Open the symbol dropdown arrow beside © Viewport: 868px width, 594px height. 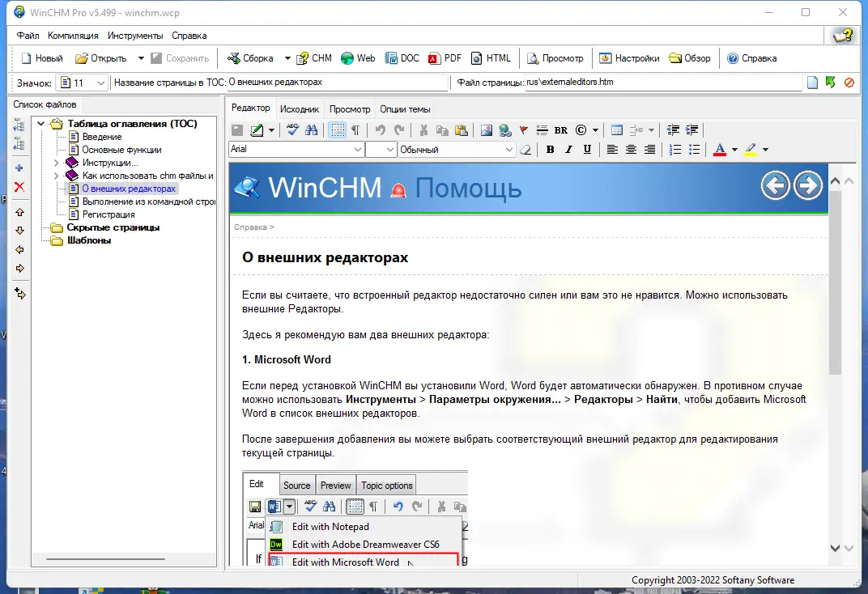[x=595, y=130]
